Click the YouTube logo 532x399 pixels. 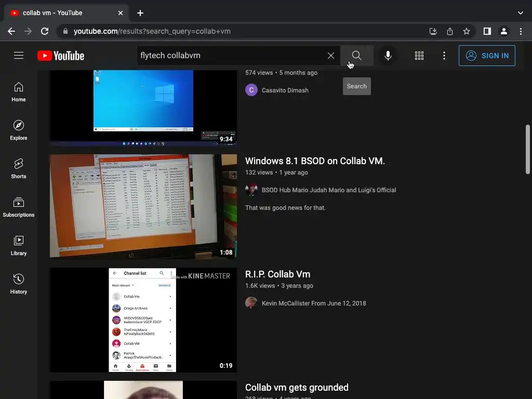(x=61, y=56)
